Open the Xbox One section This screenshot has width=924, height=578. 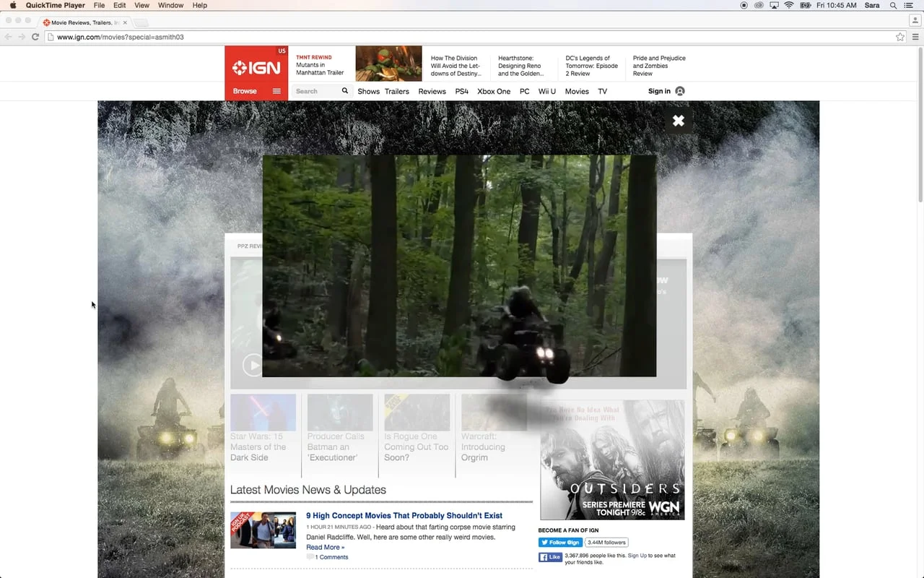494,92
